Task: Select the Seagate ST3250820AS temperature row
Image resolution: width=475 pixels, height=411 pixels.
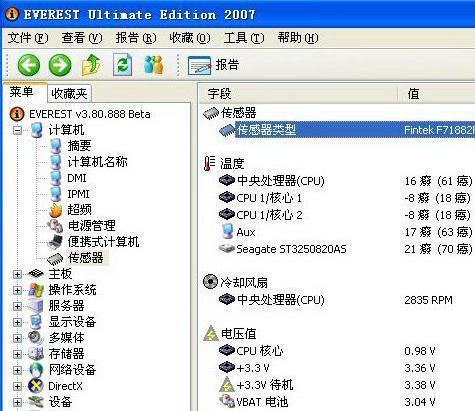Action: tap(337, 249)
